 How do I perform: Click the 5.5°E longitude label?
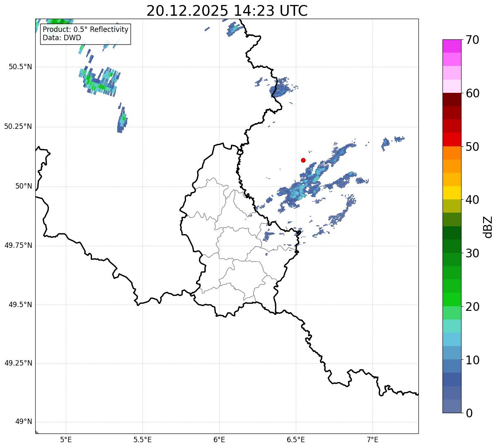(x=143, y=440)
